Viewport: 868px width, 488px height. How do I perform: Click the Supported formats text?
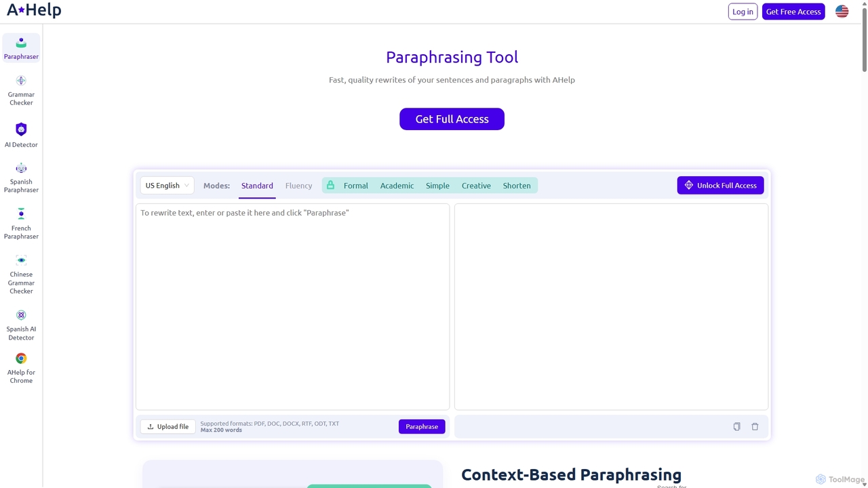pyautogui.click(x=270, y=423)
